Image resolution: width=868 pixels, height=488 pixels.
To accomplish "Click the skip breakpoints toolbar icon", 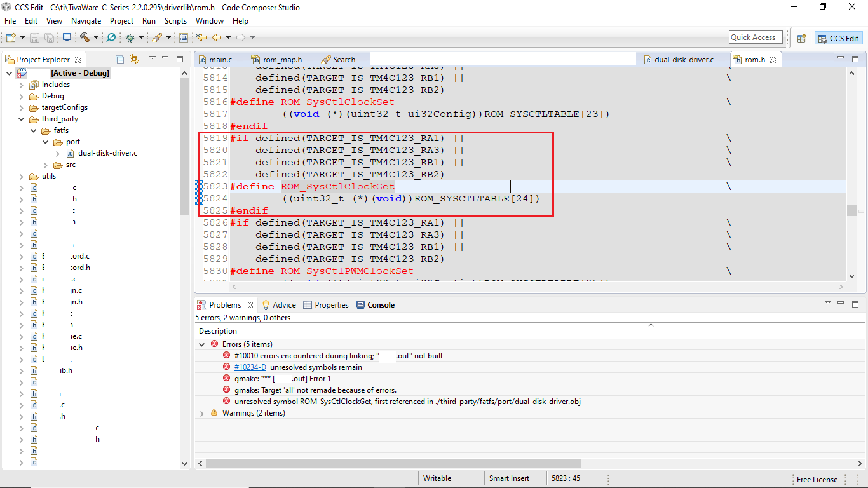I will (x=111, y=37).
